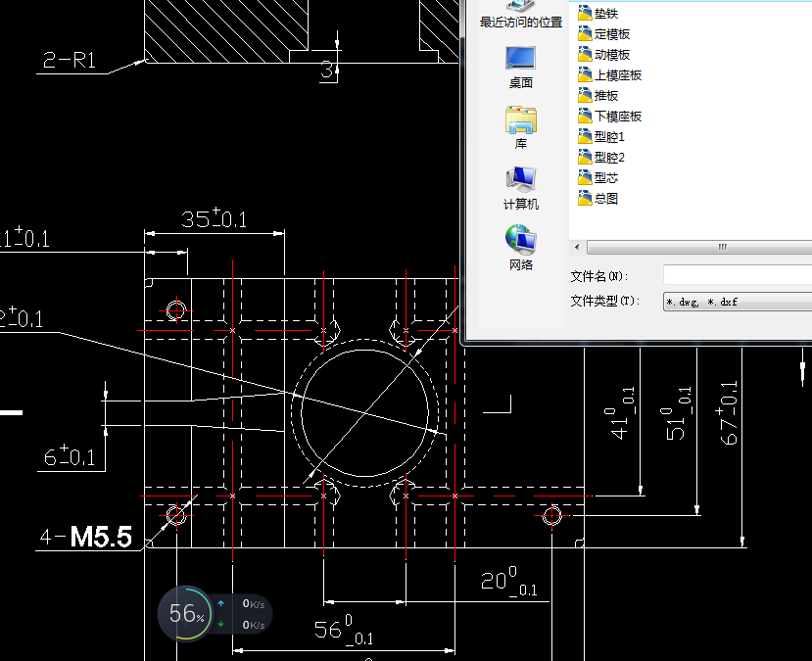Open the 定模板 folder

pyautogui.click(x=603, y=33)
